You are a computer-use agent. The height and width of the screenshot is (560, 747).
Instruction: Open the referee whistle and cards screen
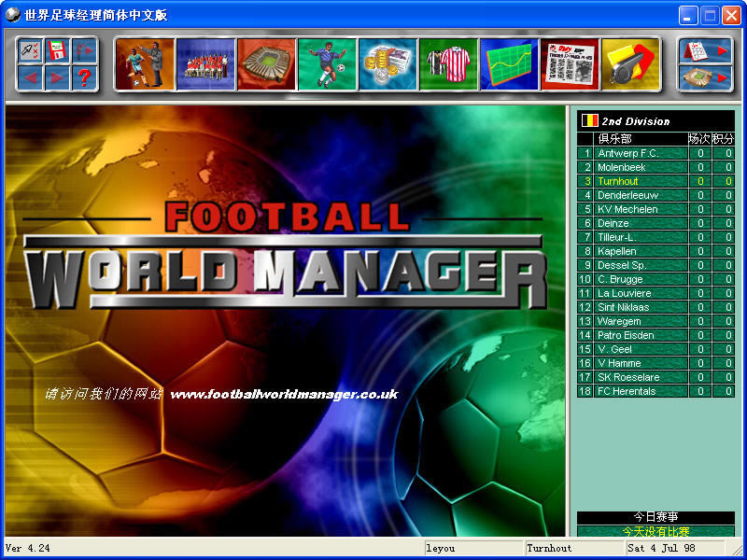630,65
